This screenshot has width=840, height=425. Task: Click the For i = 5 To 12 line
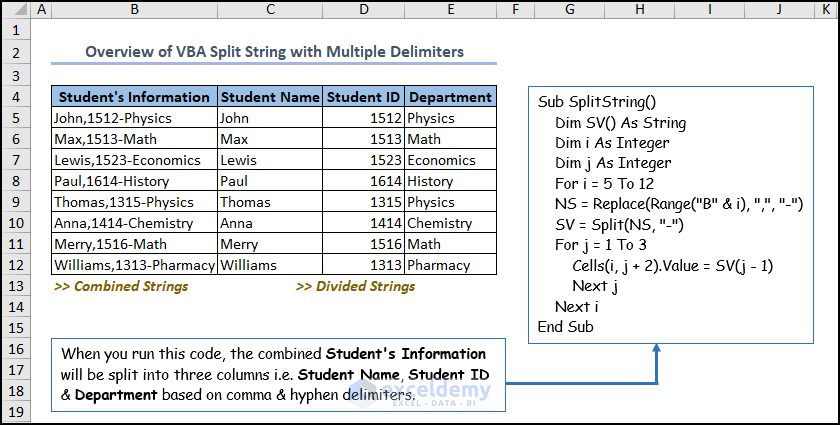(x=604, y=184)
